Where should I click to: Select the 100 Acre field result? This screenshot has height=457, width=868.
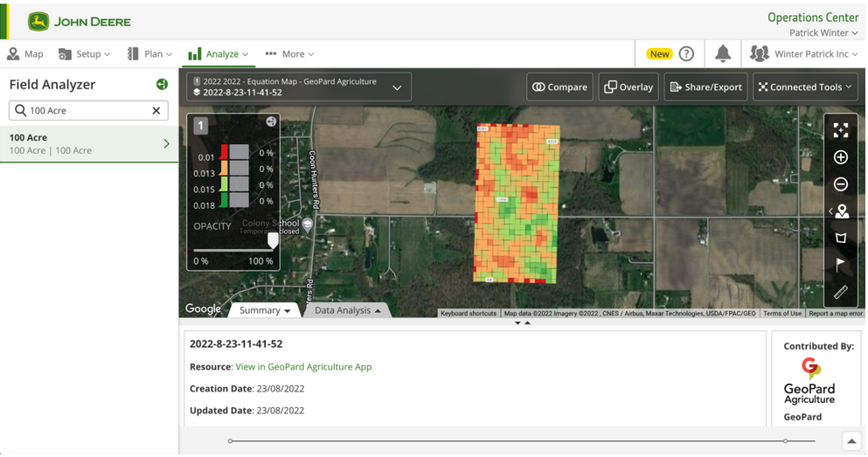point(89,144)
